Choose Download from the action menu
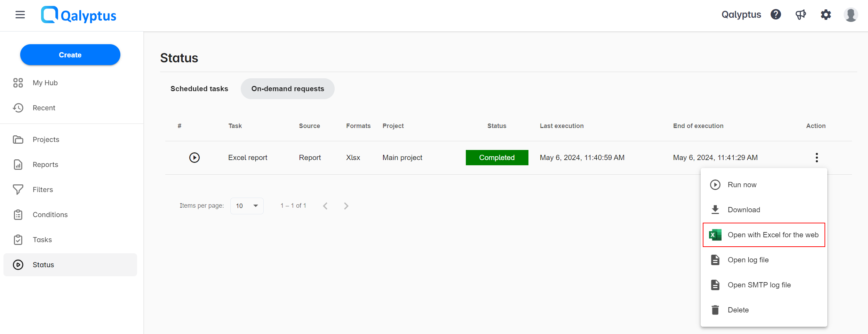The width and height of the screenshot is (868, 334). click(744, 209)
